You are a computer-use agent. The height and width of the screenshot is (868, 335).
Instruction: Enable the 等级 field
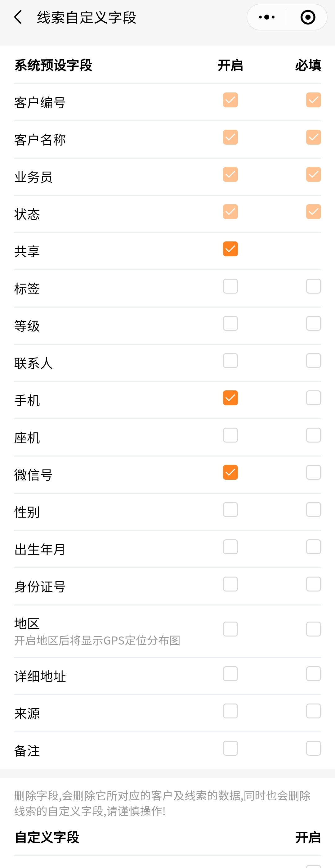230,323
